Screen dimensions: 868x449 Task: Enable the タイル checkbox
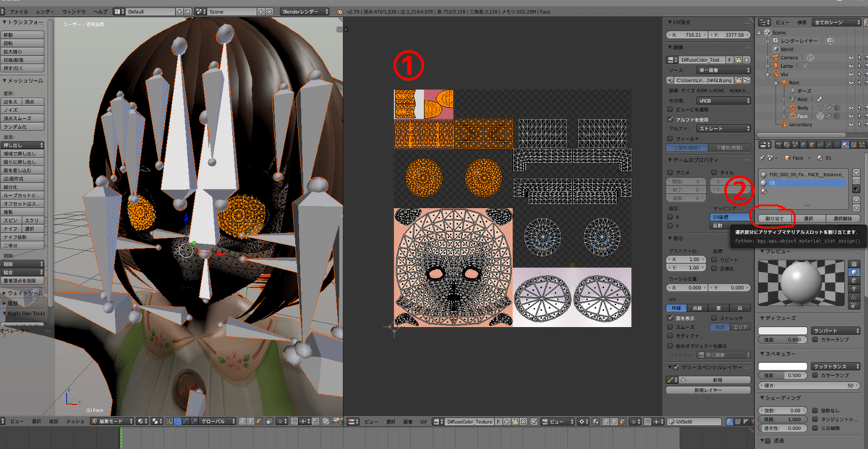tap(715, 172)
